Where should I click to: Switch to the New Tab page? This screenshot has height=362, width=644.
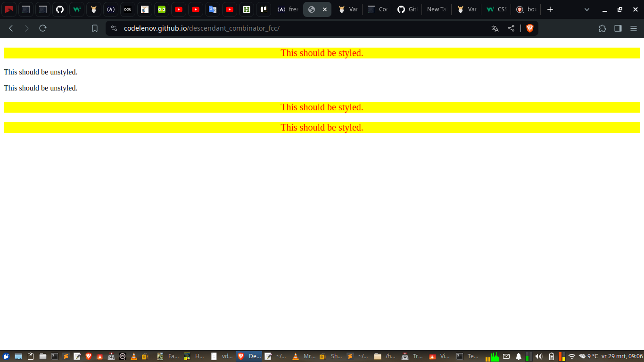[x=436, y=9]
